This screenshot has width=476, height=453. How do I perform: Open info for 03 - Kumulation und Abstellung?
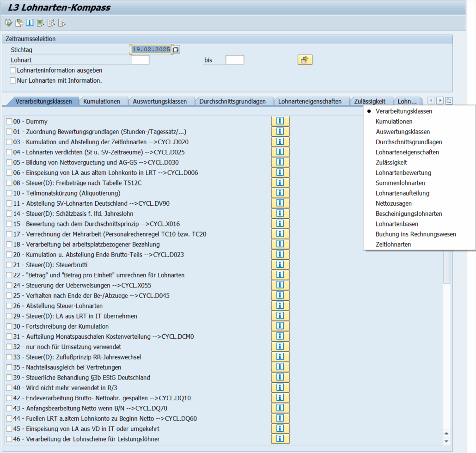[x=280, y=141]
